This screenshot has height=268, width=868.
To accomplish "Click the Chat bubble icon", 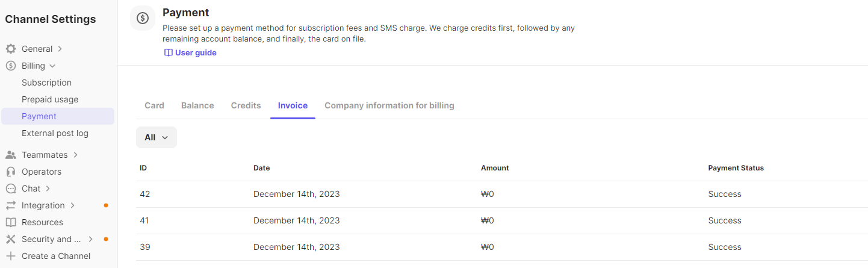I will tap(11, 189).
